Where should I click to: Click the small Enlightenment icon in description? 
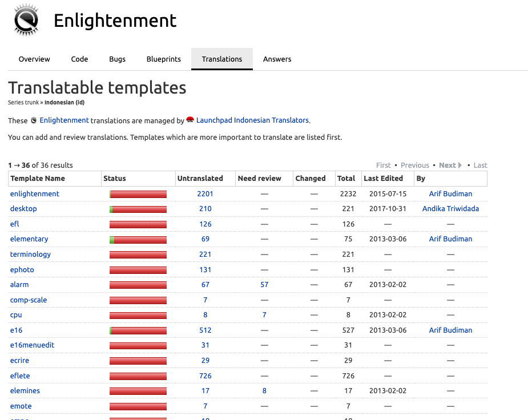pos(34,120)
